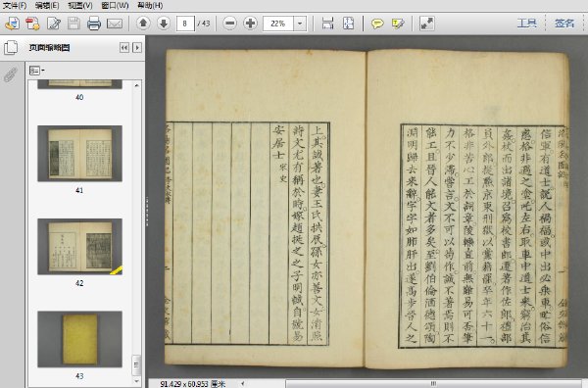The image size is (588, 388).
Task: Open the thumbnail options dropdown menu
Action: click(37, 71)
